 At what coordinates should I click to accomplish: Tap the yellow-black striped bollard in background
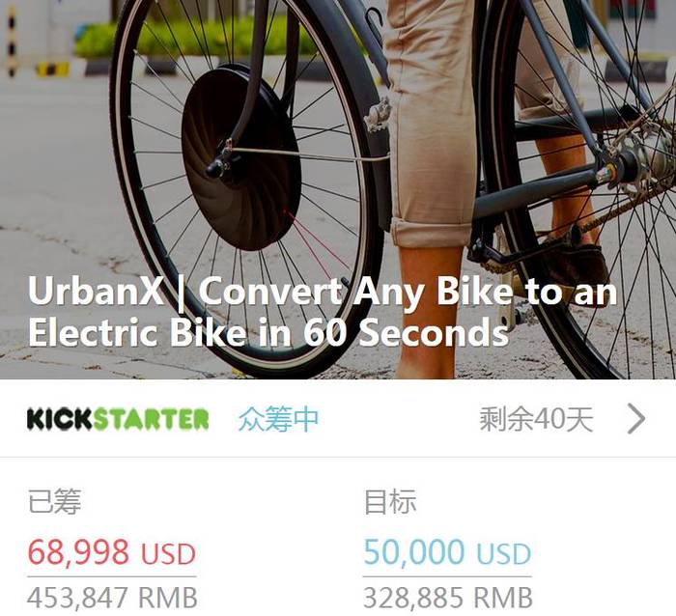[x=12, y=41]
